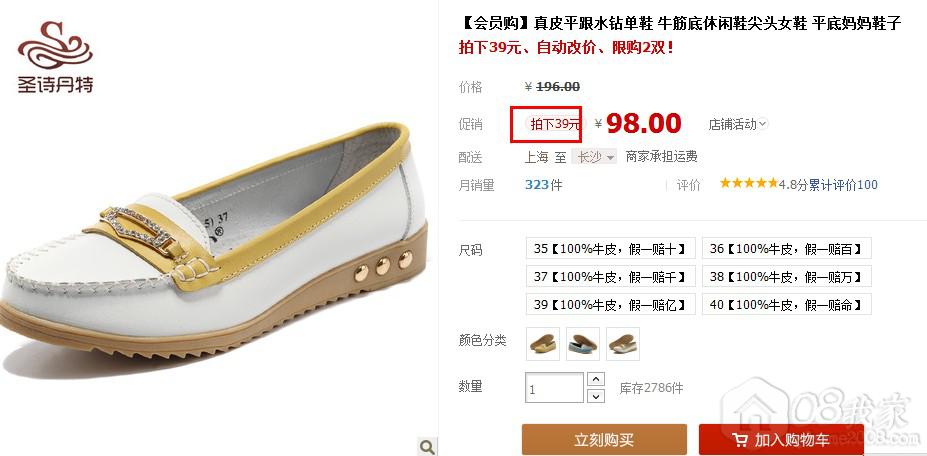Decrease quantity with the down arrow
This screenshot has height=456, width=927.
click(x=596, y=396)
